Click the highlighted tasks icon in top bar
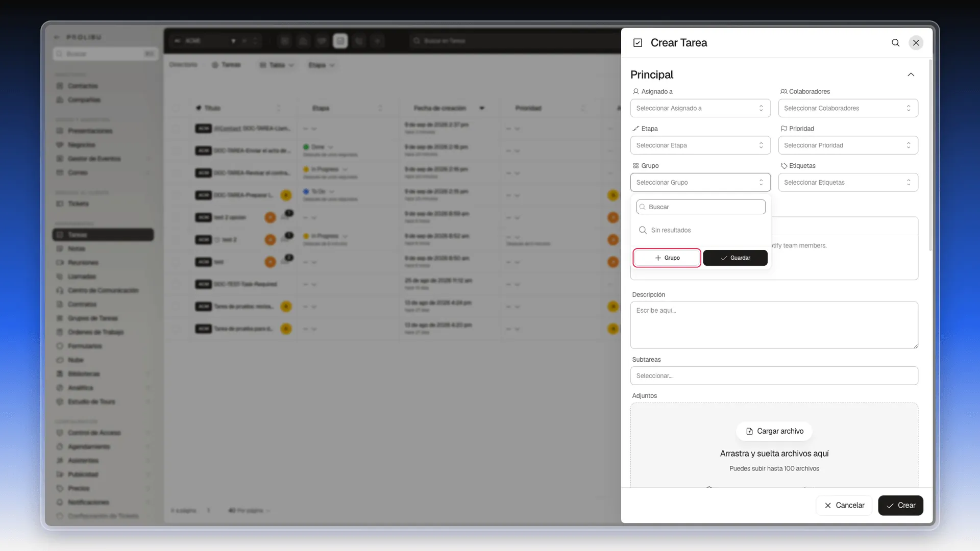The height and width of the screenshot is (551, 980). 340,41
